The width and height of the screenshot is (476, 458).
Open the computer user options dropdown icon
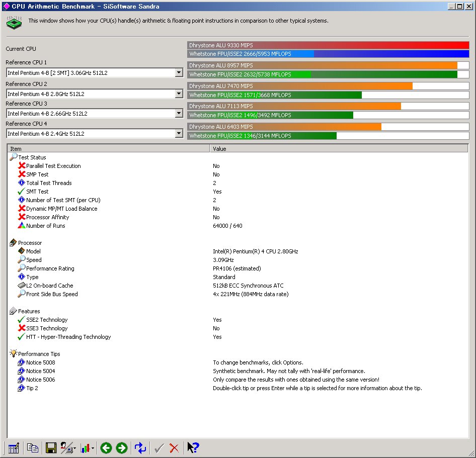(x=68, y=448)
